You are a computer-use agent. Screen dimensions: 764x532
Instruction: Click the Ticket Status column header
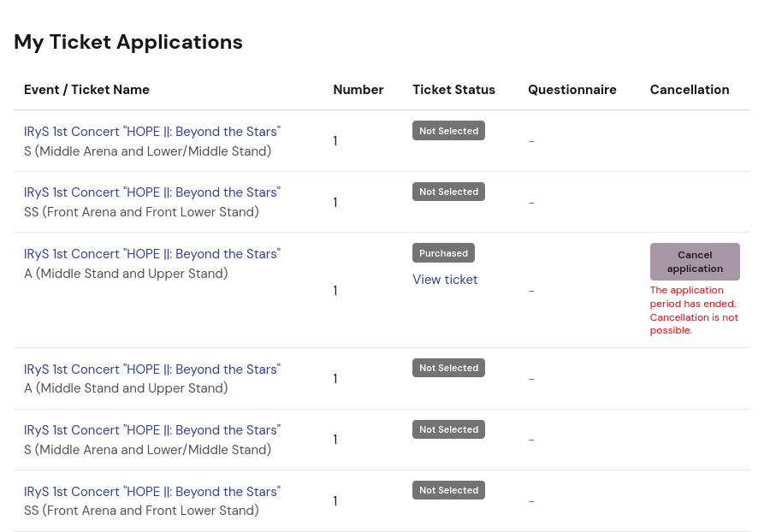tap(453, 90)
